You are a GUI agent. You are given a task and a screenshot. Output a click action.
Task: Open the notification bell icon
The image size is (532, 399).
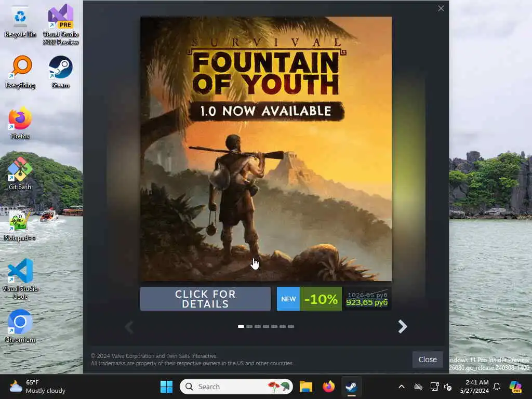tap(497, 387)
